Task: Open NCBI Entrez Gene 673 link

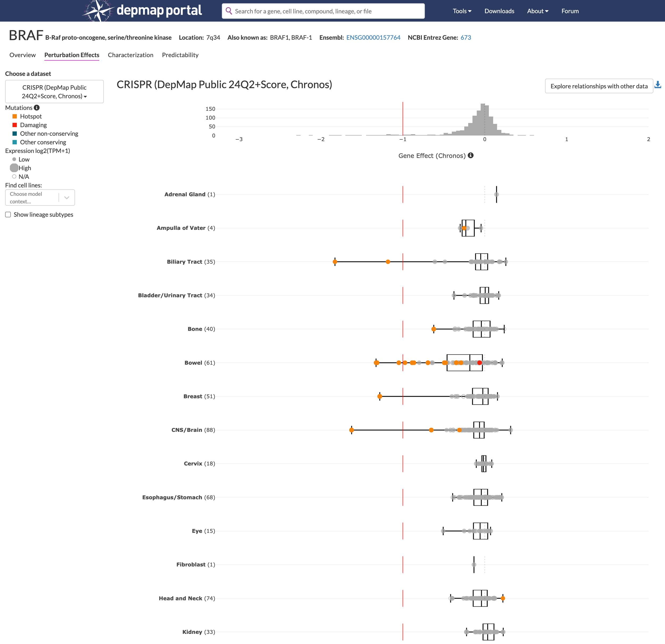Action: tap(465, 37)
